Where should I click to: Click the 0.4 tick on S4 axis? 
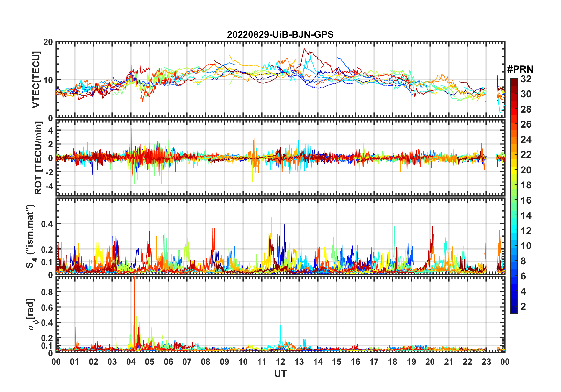(x=47, y=224)
